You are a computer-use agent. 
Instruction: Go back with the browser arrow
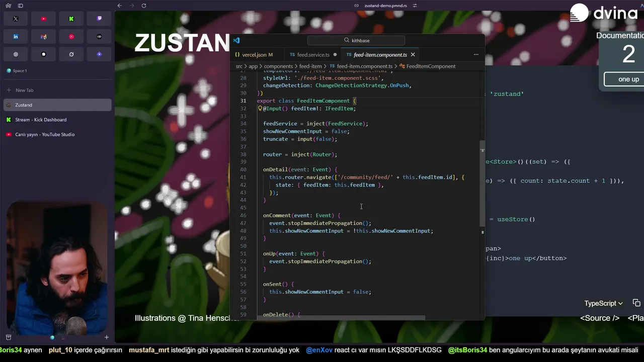119,6
